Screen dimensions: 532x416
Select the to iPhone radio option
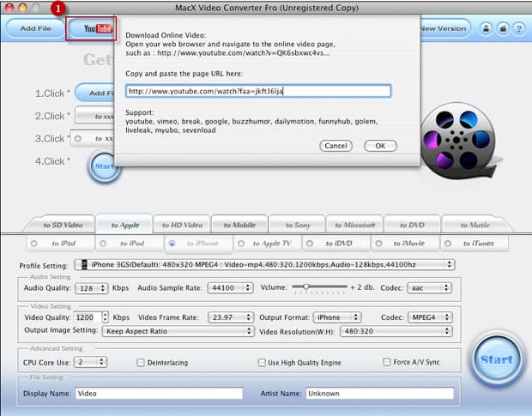(172, 244)
